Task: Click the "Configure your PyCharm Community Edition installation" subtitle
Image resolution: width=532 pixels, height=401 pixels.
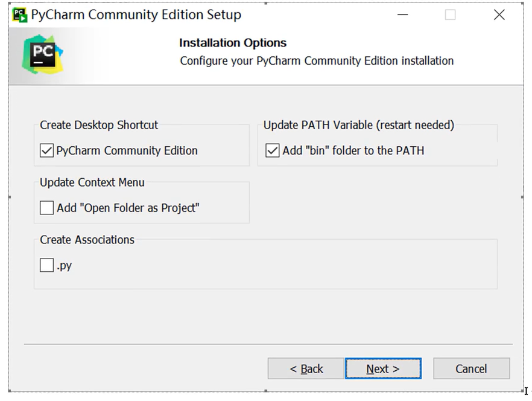Action: tap(317, 61)
